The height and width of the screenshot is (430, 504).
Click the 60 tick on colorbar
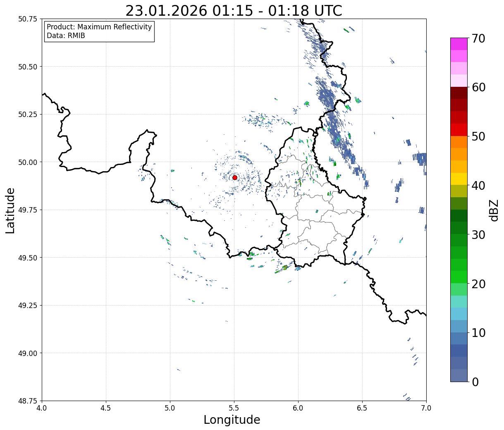478,87
